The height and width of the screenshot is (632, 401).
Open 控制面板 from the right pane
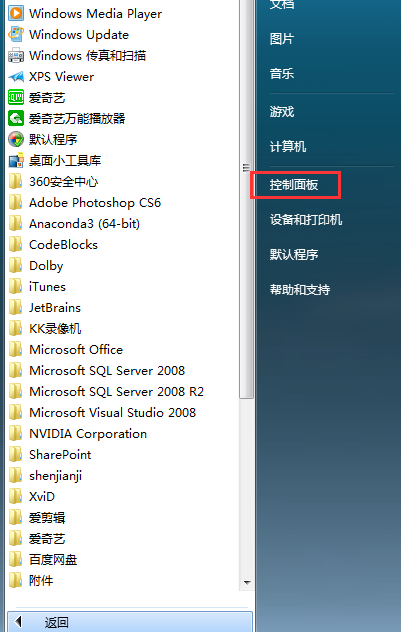294,185
